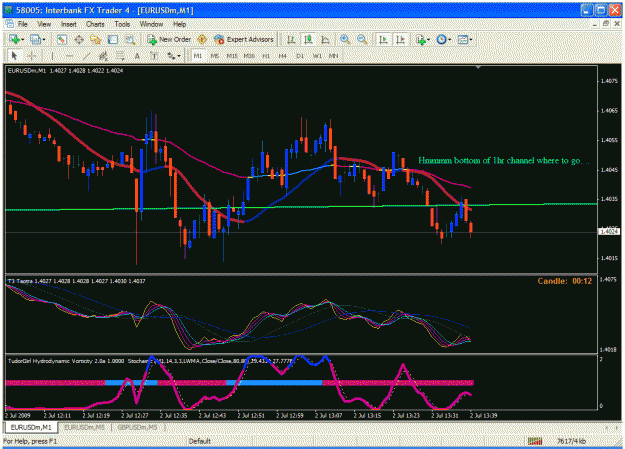The image size is (625, 449).
Task: Select the MN timeframe button
Action: 334,56
